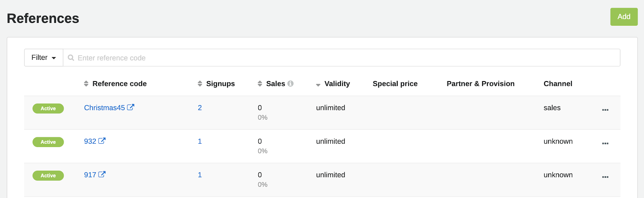Open external link icon next to 917
The image size is (644, 198).
coord(102,175)
